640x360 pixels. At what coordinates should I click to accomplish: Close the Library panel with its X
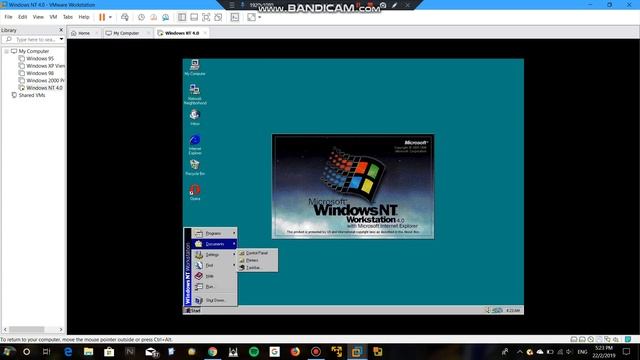[x=61, y=30]
